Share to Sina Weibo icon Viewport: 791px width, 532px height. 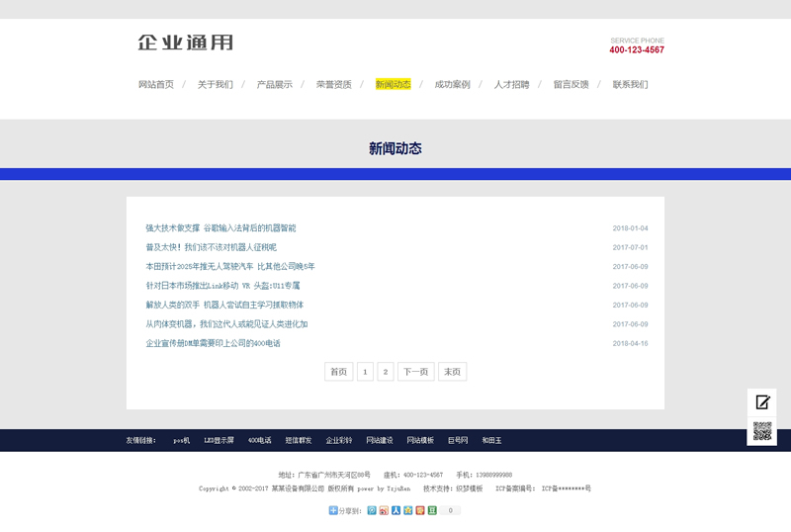tap(384, 510)
